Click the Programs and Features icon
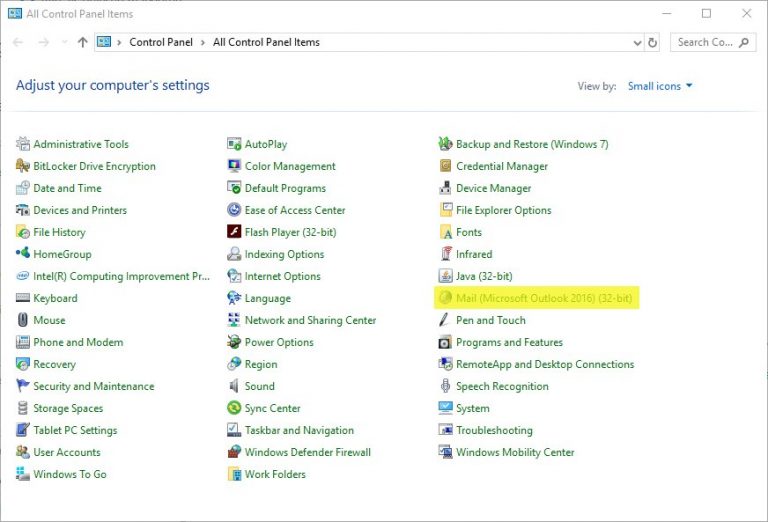 pos(445,342)
